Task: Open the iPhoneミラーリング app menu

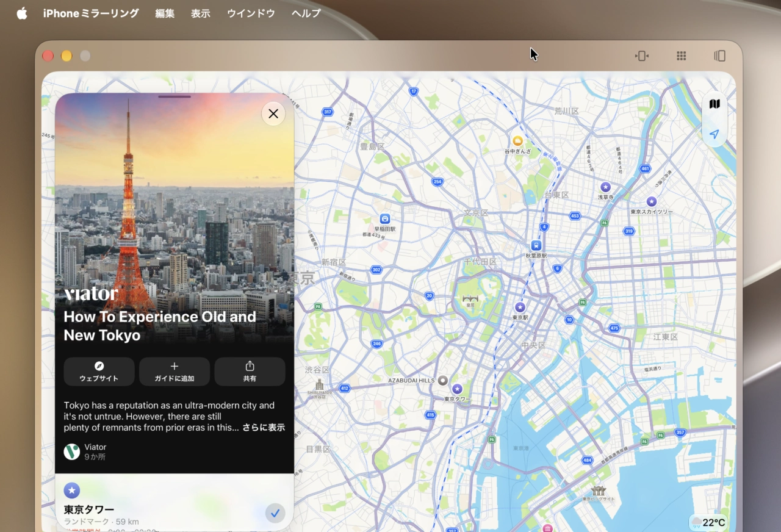Action: tap(91, 13)
